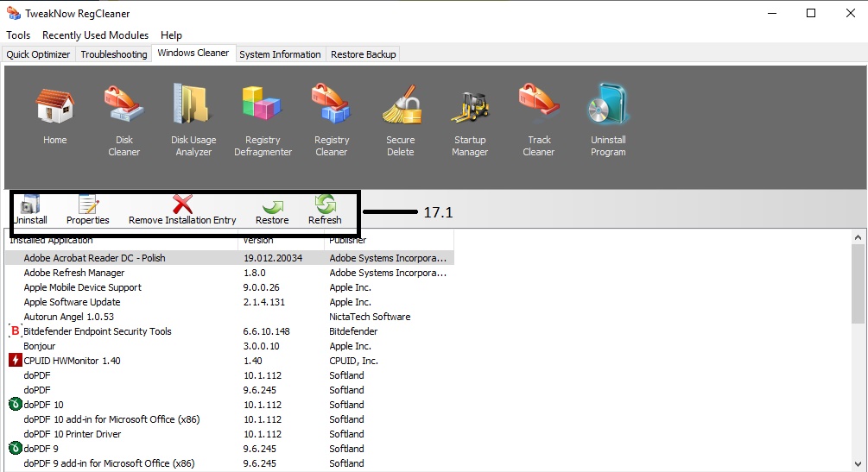
Task: Select Bitdefender Endpoint Security Tools name
Action: (x=98, y=331)
